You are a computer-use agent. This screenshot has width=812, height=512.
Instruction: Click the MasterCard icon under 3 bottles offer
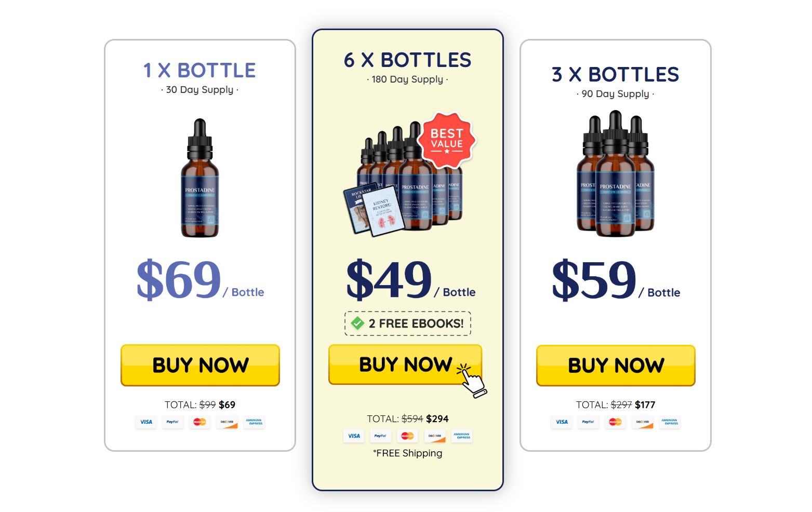click(615, 422)
